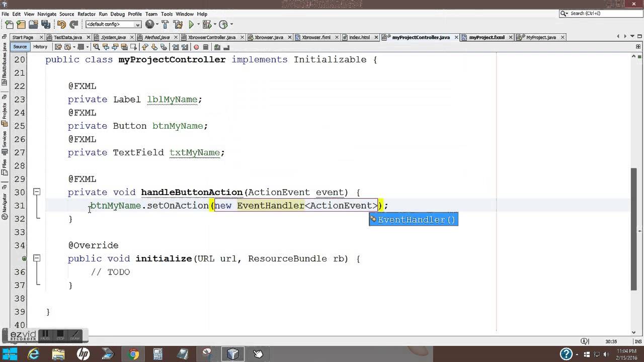644x362 pixels.
Task: Select EventHandler() autocomplete suggestion
Action: click(x=413, y=220)
